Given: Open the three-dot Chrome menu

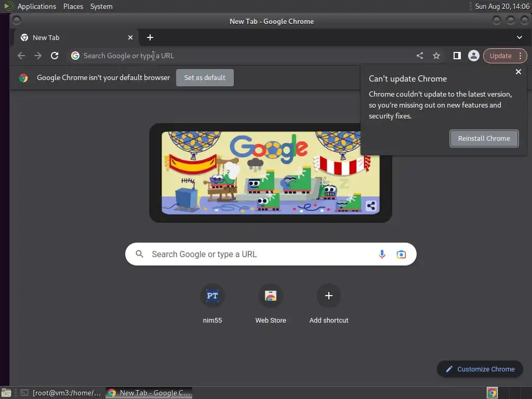Looking at the screenshot, I should (x=521, y=56).
